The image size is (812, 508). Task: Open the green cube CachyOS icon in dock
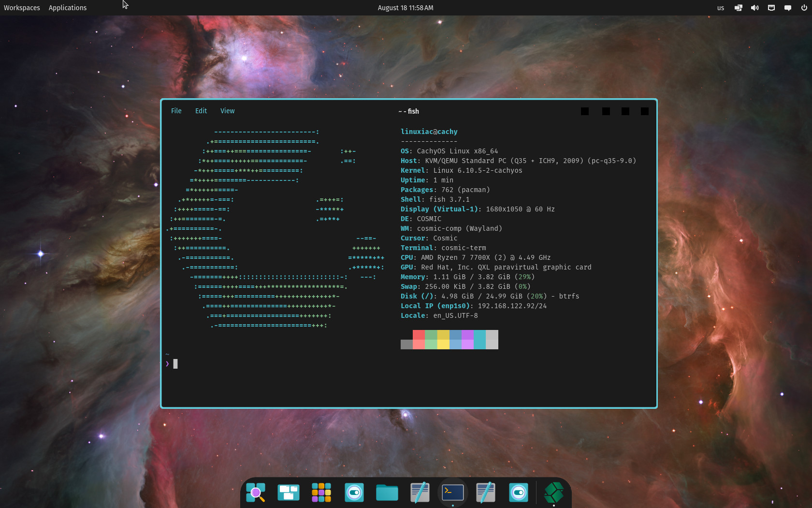tap(553, 493)
